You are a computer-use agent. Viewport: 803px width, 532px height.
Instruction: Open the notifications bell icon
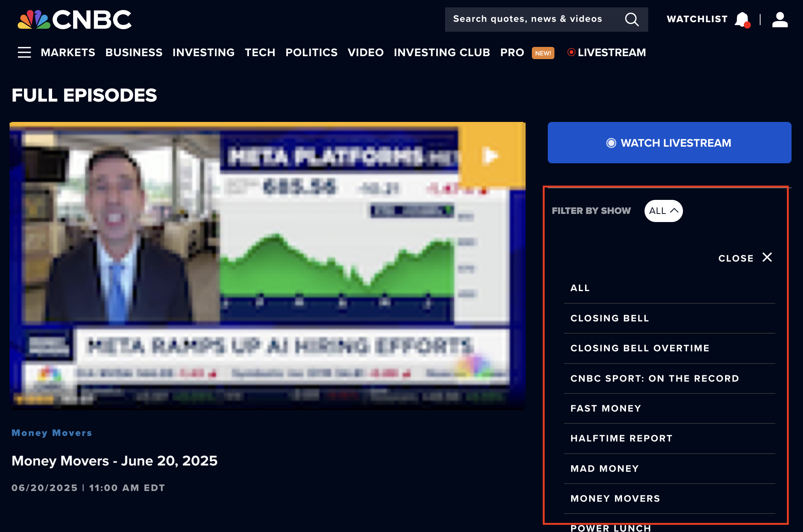coord(742,20)
